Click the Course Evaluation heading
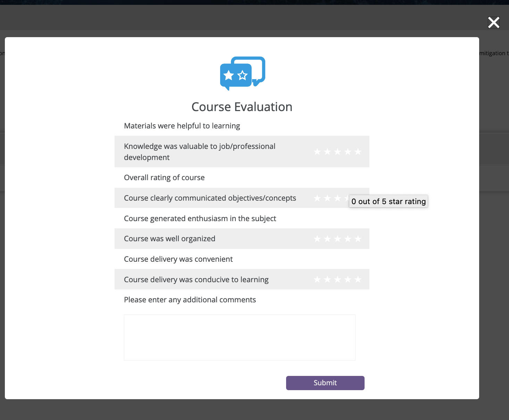Viewport: 509px width, 420px height. (x=242, y=107)
